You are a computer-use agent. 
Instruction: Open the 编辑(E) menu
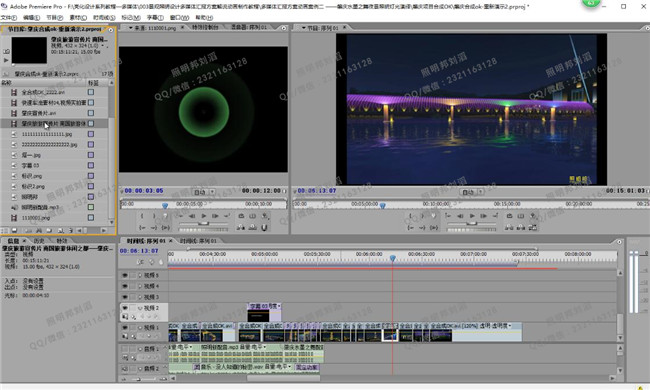coord(32,17)
